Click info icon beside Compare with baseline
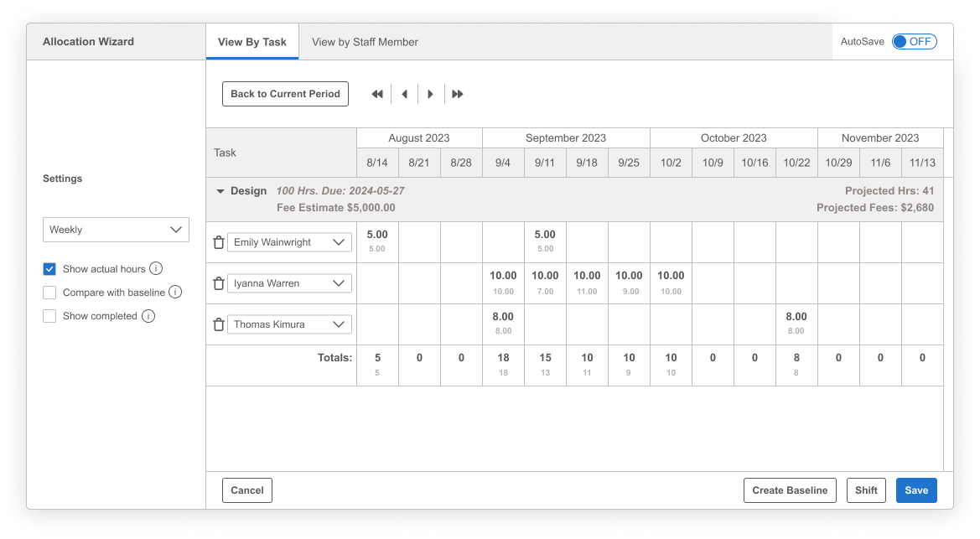The width and height of the screenshot is (980, 539). (175, 293)
